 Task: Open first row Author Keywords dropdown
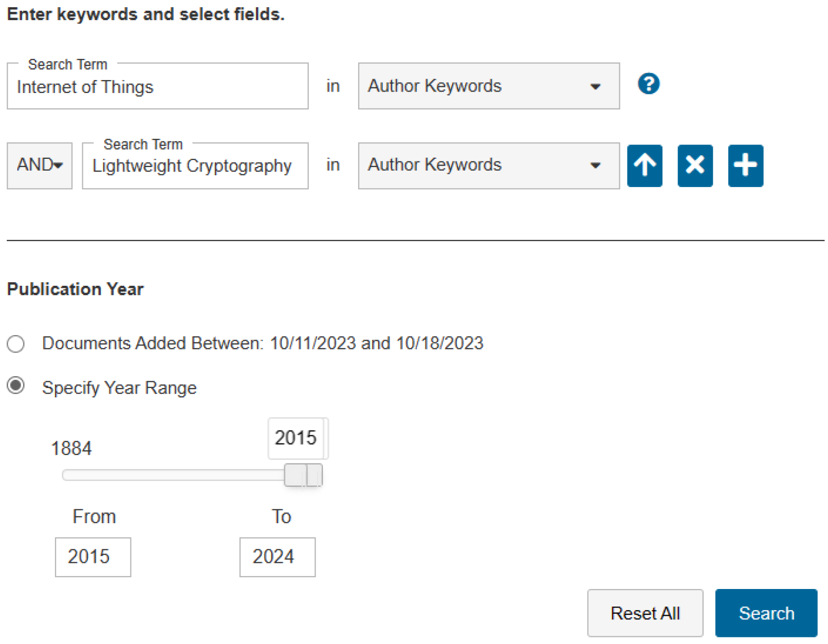[x=488, y=86]
